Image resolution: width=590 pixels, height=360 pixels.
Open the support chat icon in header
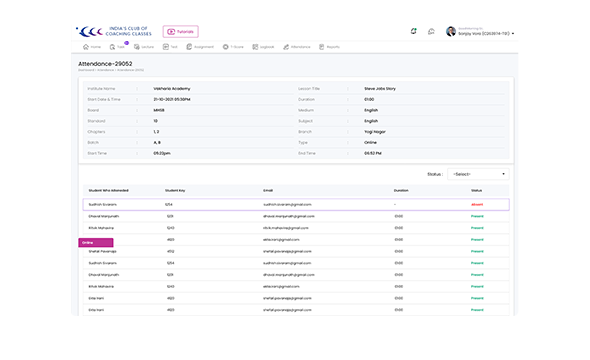(x=431, y=32)
